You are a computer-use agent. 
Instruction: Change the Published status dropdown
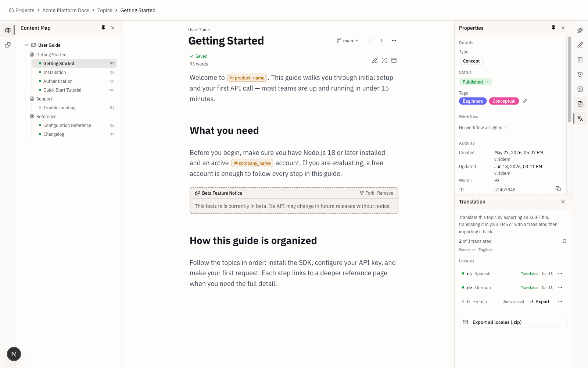476,82
